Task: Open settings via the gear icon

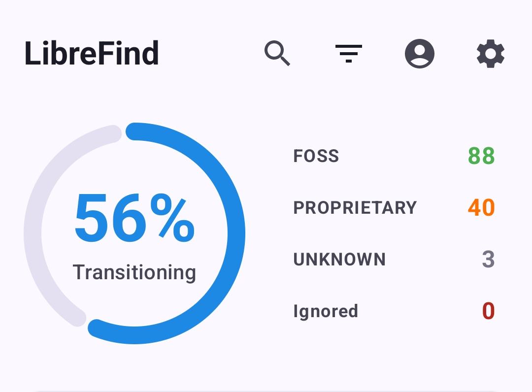Action: pyautogui.click(x=491, y=54)
